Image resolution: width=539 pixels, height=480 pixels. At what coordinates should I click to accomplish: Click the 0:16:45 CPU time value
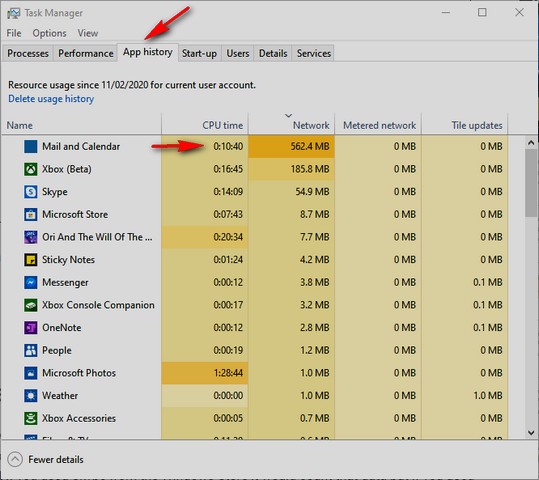click(228, 169)
